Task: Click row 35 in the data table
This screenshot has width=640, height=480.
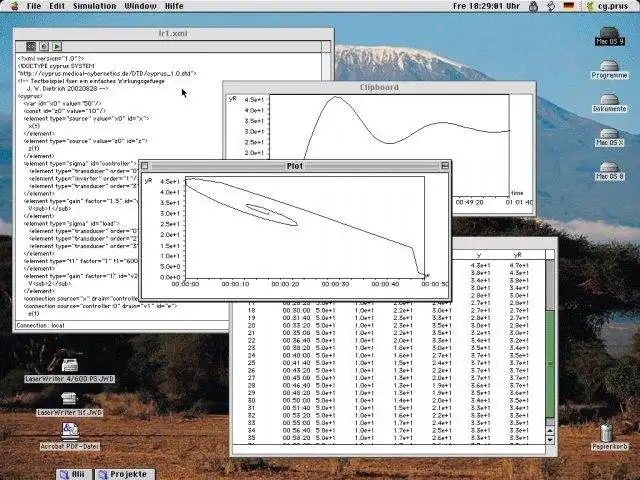Action: 388,438
